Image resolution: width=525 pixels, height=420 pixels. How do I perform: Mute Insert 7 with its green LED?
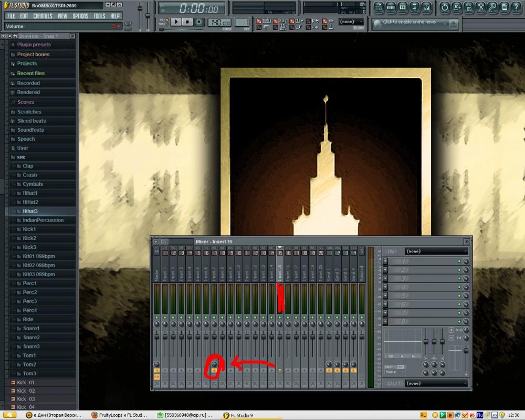[x=214, y=317]
